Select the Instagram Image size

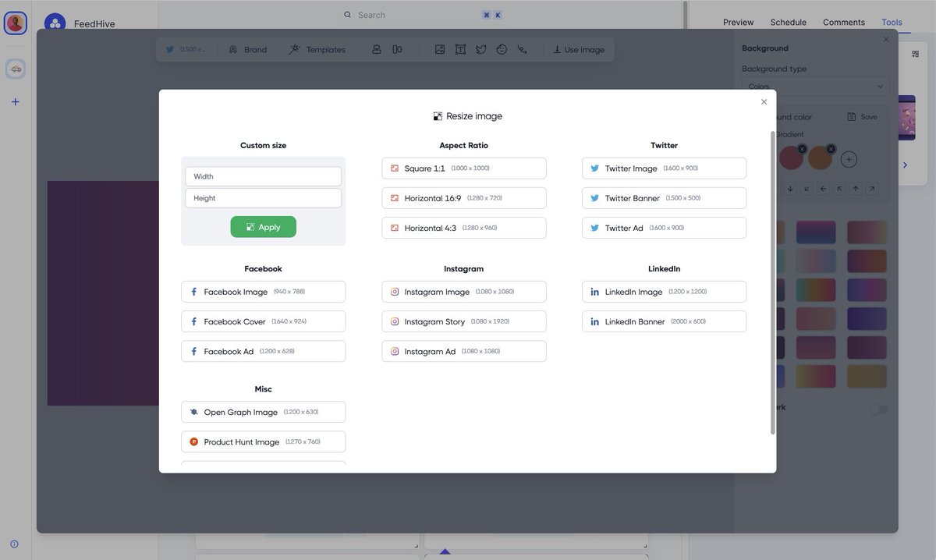tap(464, 292)
